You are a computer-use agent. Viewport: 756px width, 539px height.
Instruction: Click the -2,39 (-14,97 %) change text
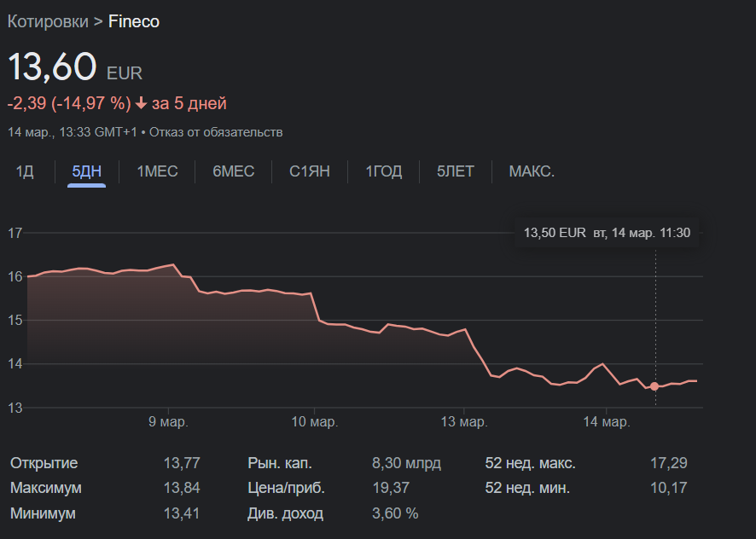point(69,103)
